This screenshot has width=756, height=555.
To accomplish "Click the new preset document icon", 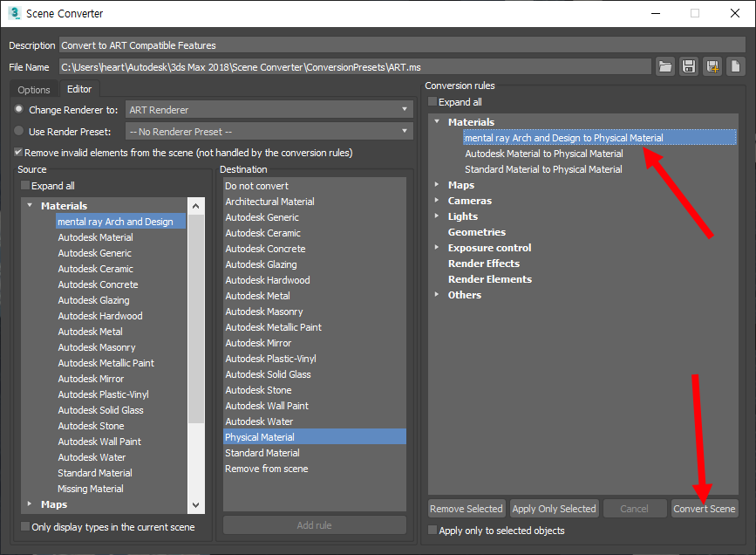I will tap(735, 66).
